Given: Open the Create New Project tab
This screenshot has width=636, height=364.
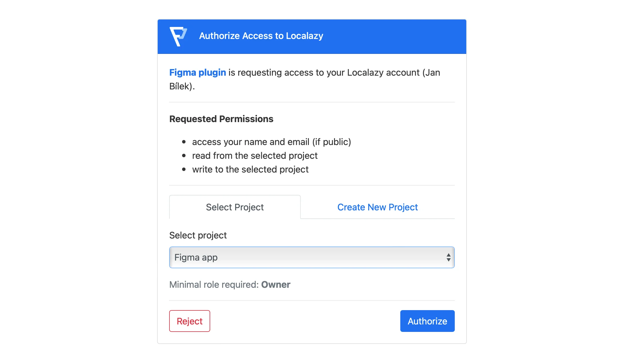Looking at the screenshot, I should [x=377, y=207].
